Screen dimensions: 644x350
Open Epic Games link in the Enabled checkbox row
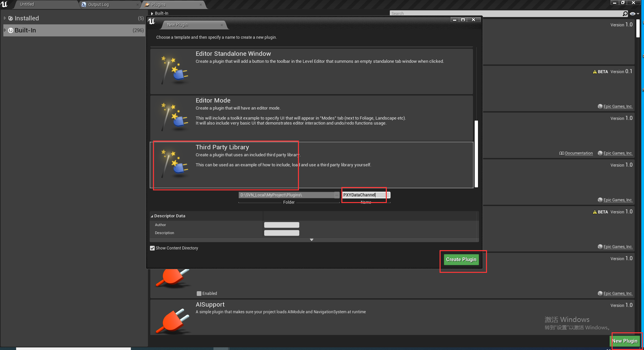click(618, 294)
